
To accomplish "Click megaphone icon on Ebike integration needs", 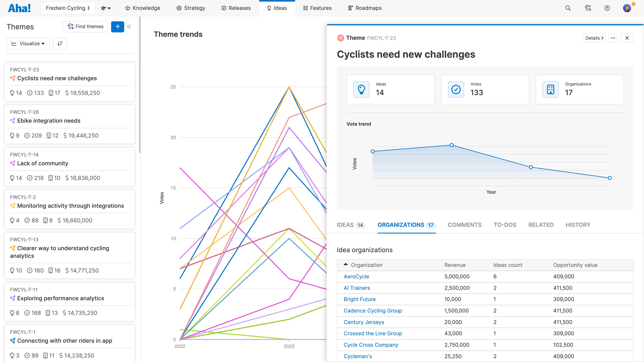I will tap(12, 121).
